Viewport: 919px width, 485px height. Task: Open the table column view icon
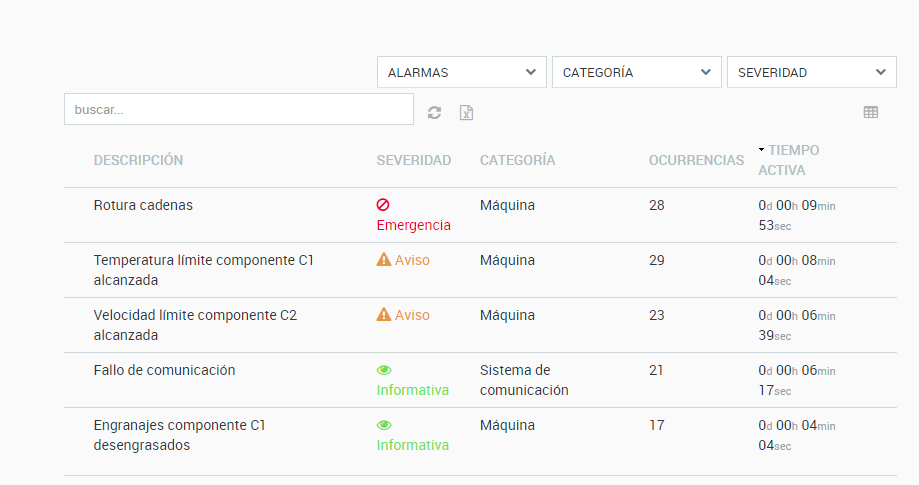(870, 113)
